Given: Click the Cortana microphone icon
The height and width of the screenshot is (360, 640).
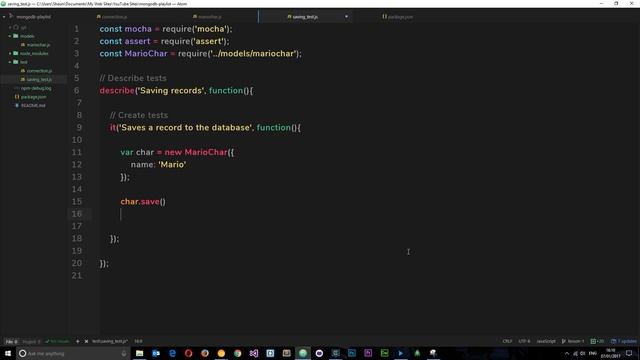Looking at the screenshot, I should (124, 353).
